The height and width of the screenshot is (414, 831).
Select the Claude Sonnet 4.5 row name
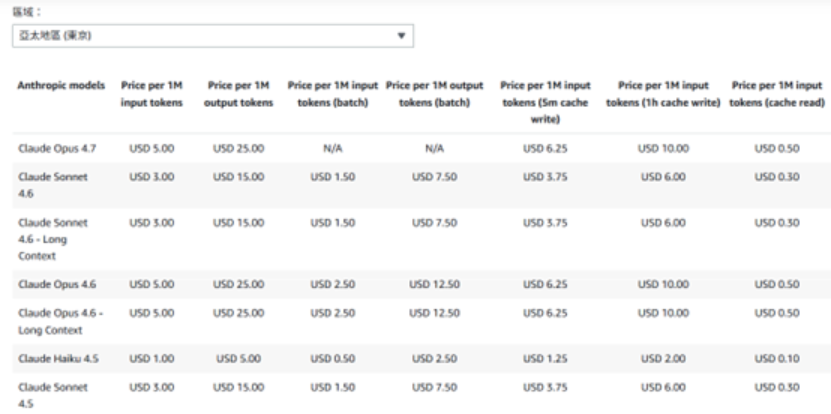pyautogui.click(x=53, y=395)
